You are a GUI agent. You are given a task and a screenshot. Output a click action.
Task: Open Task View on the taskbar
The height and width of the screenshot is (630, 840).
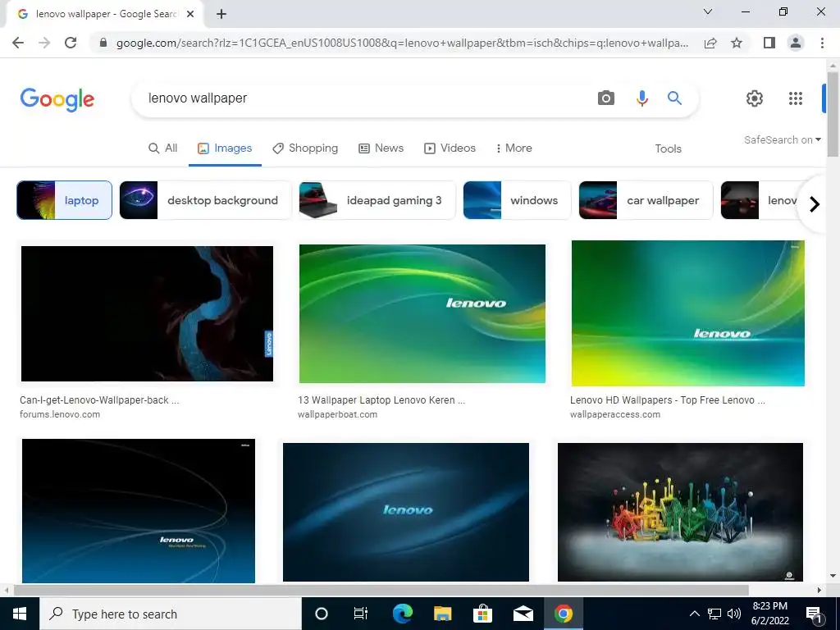tap(361, 614)
